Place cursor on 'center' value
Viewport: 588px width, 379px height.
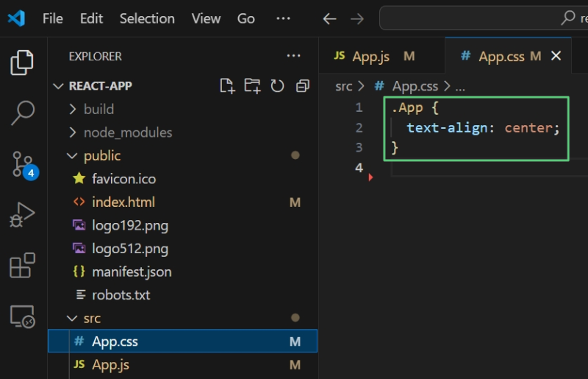[528, 128]
